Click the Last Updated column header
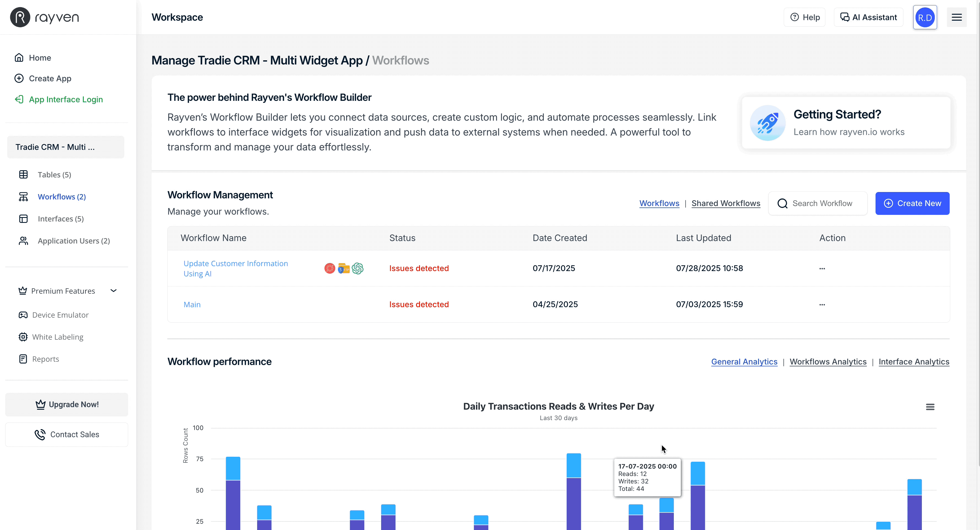This screenshot has width=980, height=530. 703,238
